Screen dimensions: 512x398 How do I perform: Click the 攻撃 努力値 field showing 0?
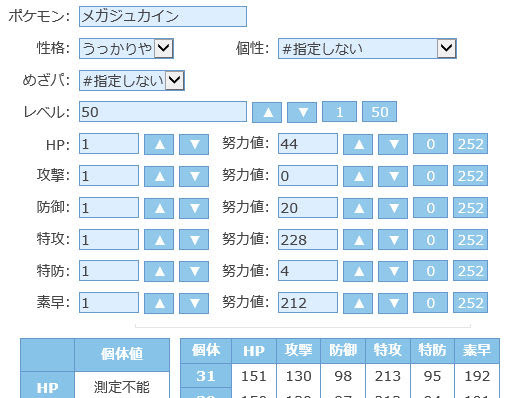coord(308,176)
